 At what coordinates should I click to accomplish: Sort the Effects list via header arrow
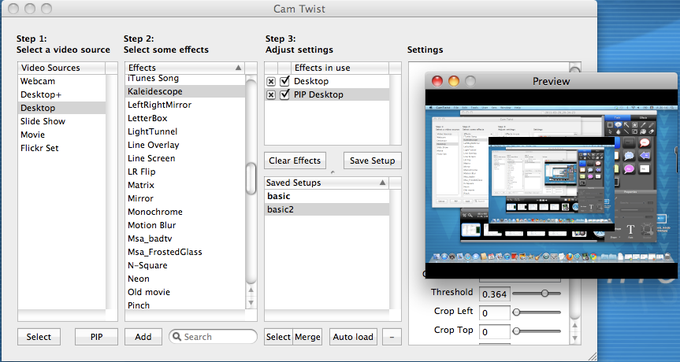(238, 68)
